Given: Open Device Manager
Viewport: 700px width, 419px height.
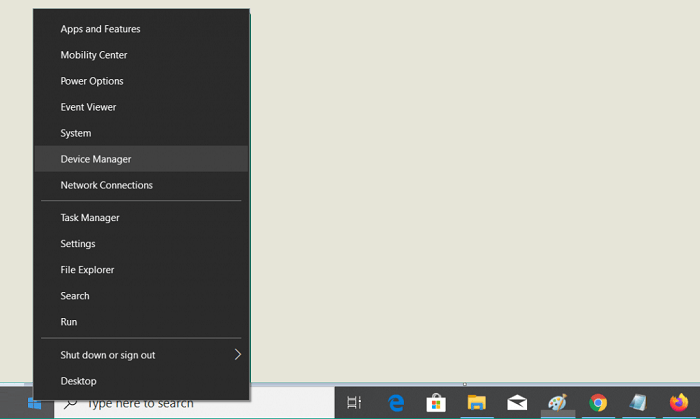Looking at the screenshot, I should (141, 159).
